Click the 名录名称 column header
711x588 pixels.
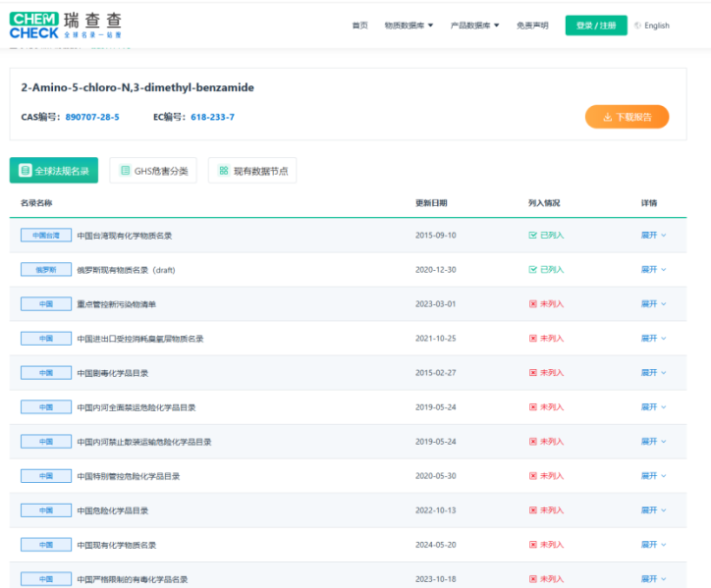tap(36, 202)
